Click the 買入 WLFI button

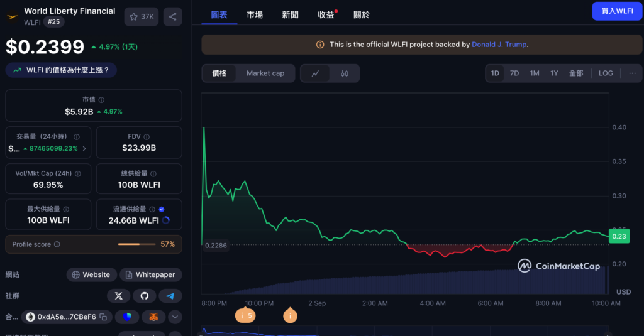[617, 11]
